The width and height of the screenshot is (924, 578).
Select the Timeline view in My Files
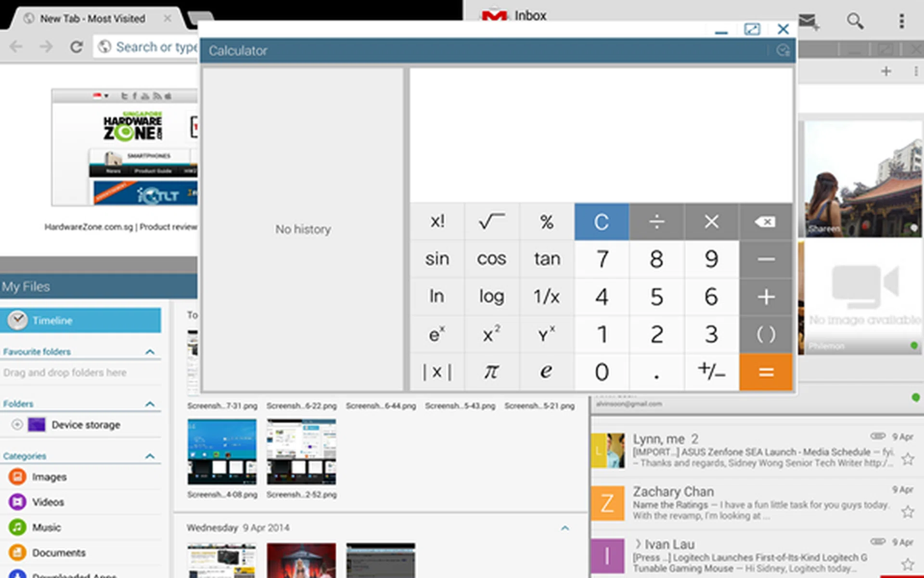tap(52, 320)
